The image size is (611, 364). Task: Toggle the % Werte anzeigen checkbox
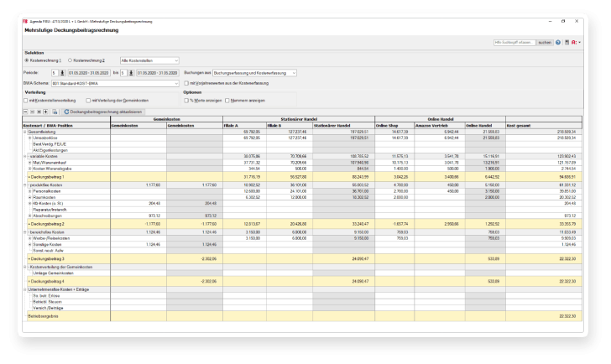coord(186,100)
